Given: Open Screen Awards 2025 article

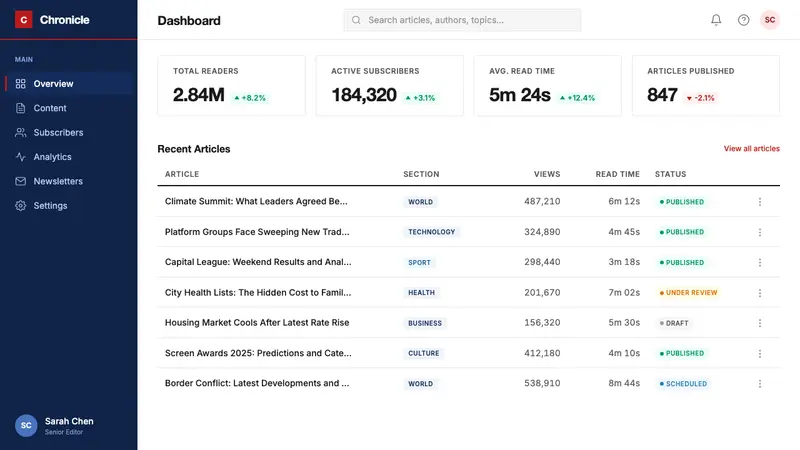Looking at the screenshot, I should (258, 353).
